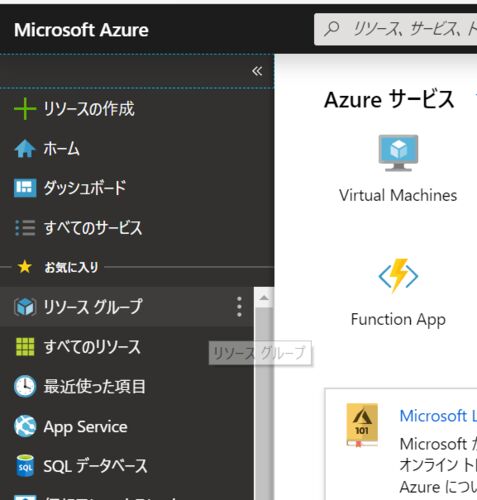The width and height of the screenshot is (477, 500).
Task: Open the three-dot menu for リソース グループ
Action: point(239,307)
